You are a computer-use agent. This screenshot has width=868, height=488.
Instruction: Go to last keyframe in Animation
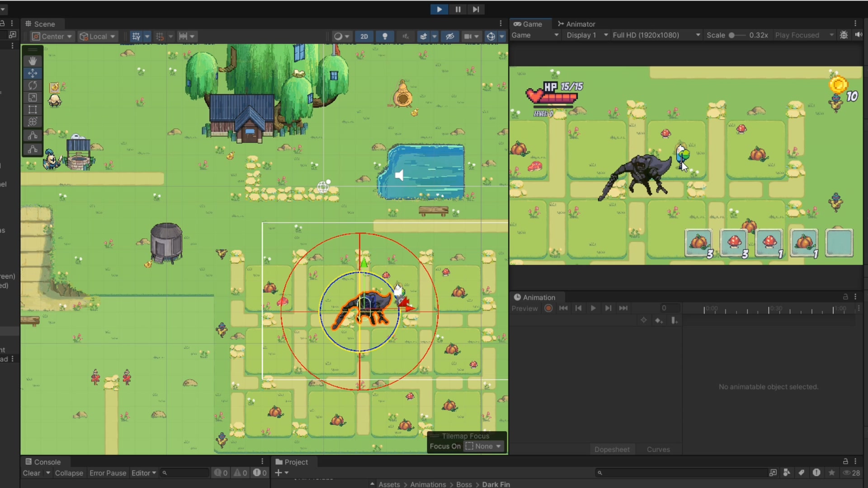pyautogui.click(x=623, y=308)
